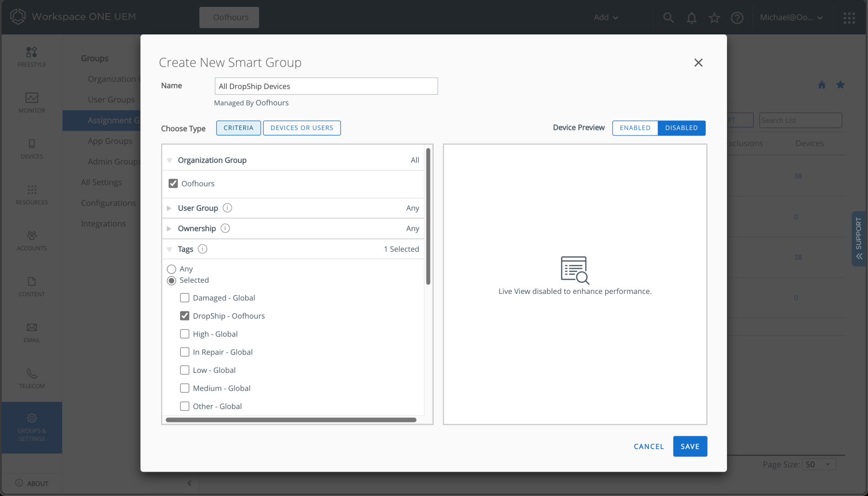Screen dimensions: 868x496
Task: Open the notifications bell icon
Action: pyautogui.click(x=691, y=17)
